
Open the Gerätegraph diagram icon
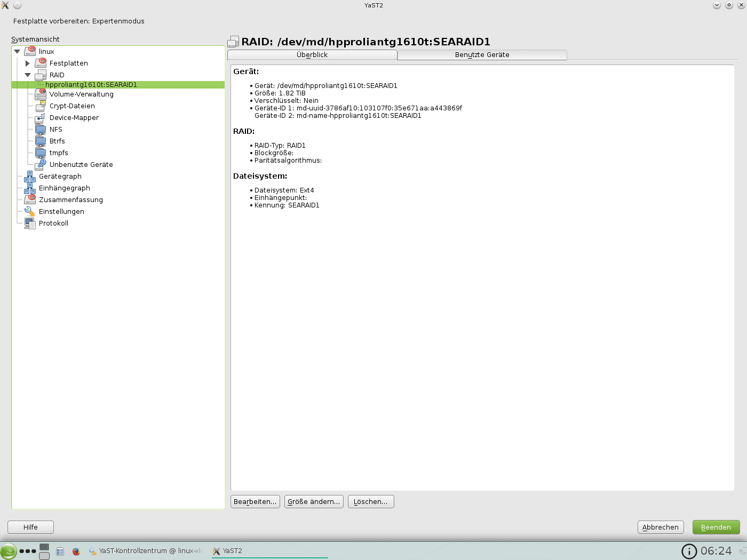(30, 176)
